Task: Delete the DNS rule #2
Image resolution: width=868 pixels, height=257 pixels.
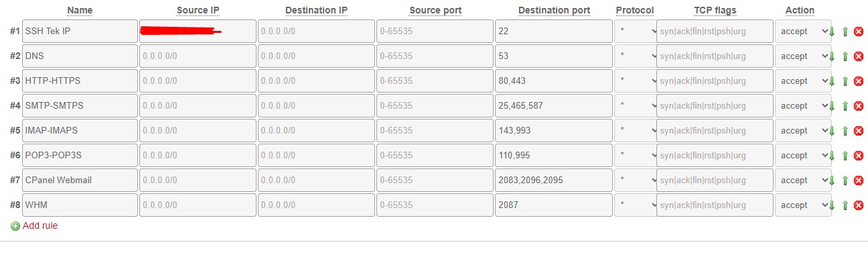Action: point(859,56)
